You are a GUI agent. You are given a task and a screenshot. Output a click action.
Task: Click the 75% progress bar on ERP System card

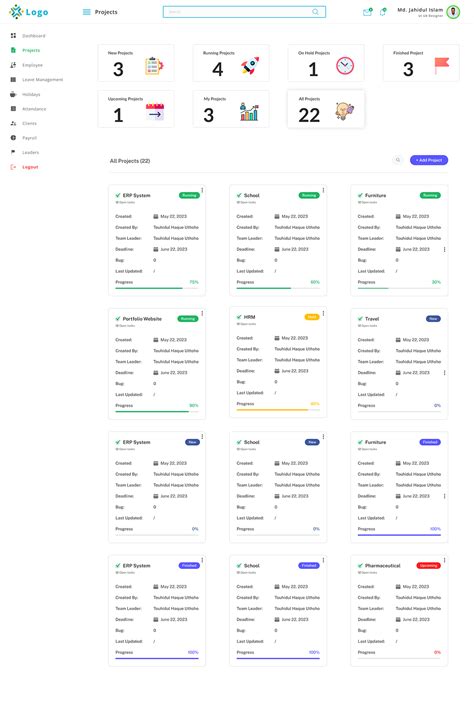tap(157, 288)
